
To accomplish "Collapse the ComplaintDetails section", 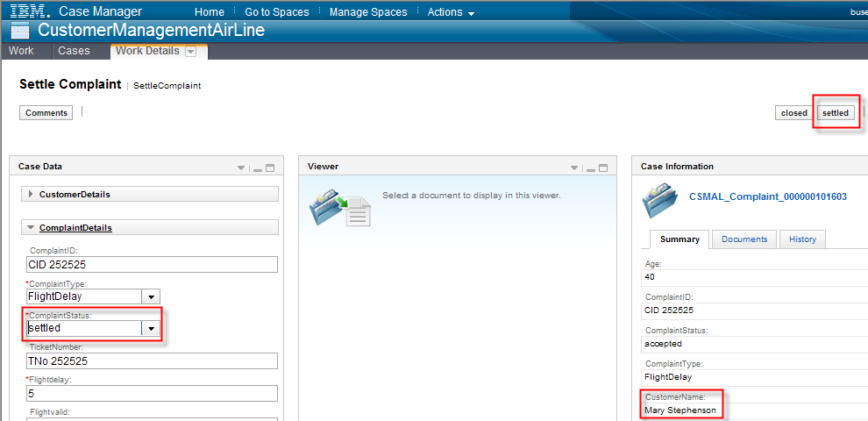I will [31, 228].
